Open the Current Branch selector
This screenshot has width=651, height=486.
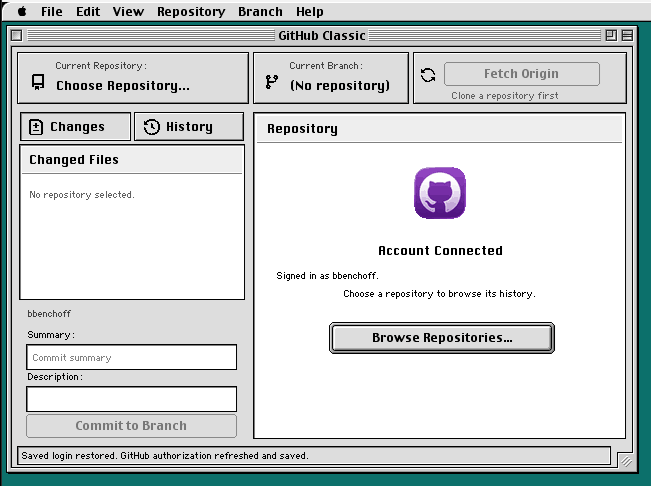tap(331, 78)
